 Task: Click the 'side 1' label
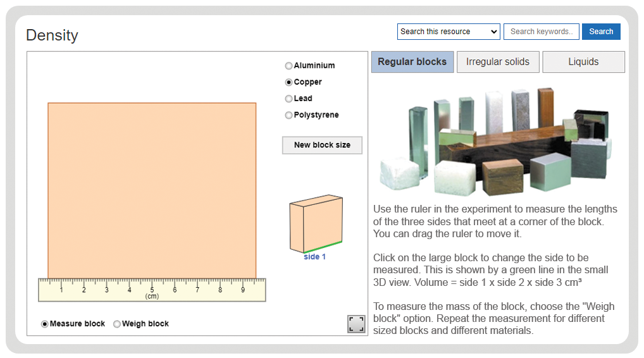coord(314,257)
